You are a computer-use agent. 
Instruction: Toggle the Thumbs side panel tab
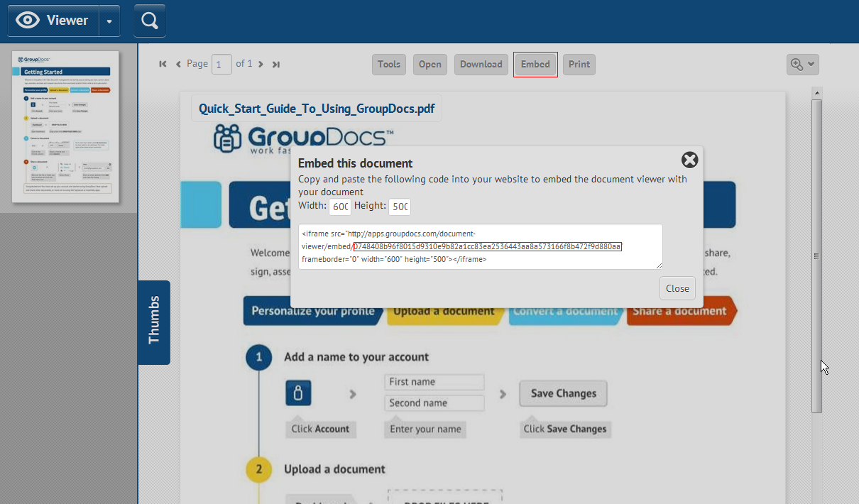pyautogui.click(x=154, y=322)
